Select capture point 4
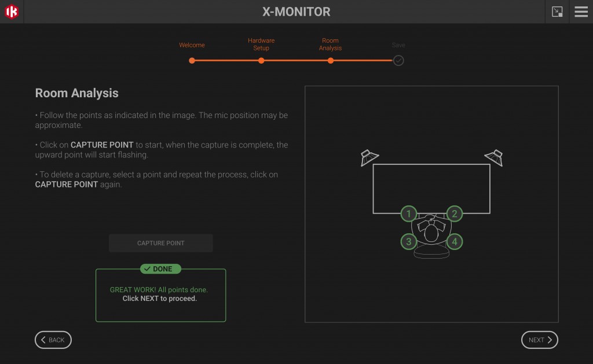Viewport: 593px width, 364px height. point(454,241)
